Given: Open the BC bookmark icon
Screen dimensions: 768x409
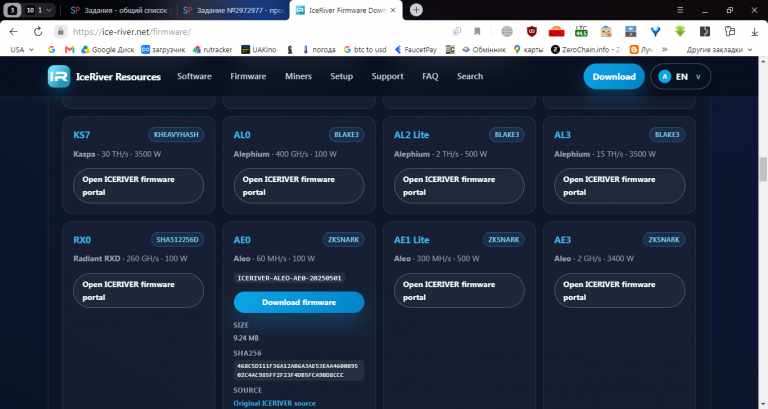Looking at the screenshot, I should (450, 49).
